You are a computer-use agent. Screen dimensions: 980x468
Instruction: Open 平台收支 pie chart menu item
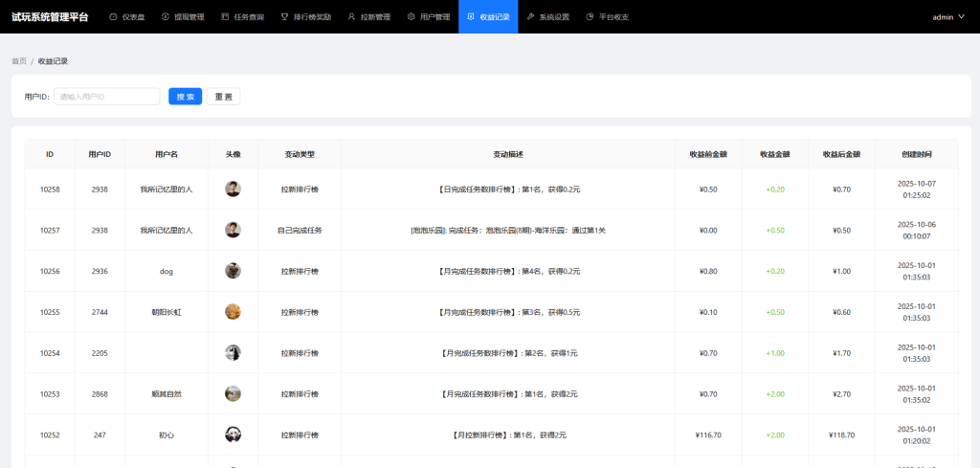607,17
